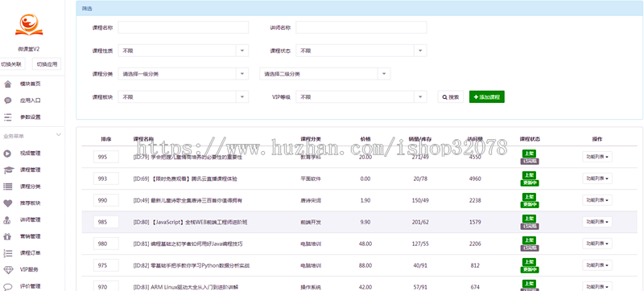
Task: Click the 操作系统 category cell
Action: click(x=311, y=287)
